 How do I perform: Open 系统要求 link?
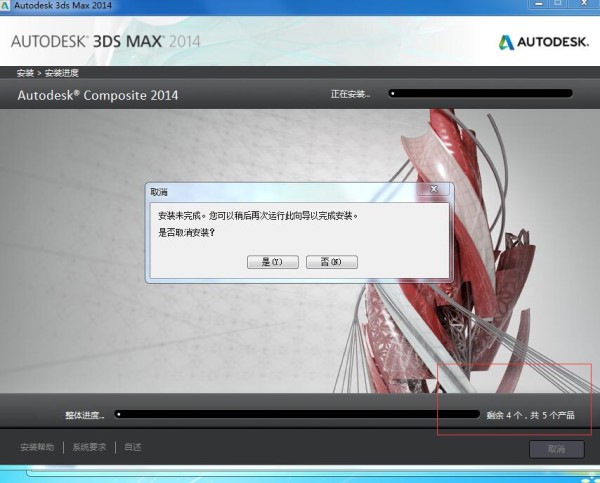click(89, 447)
